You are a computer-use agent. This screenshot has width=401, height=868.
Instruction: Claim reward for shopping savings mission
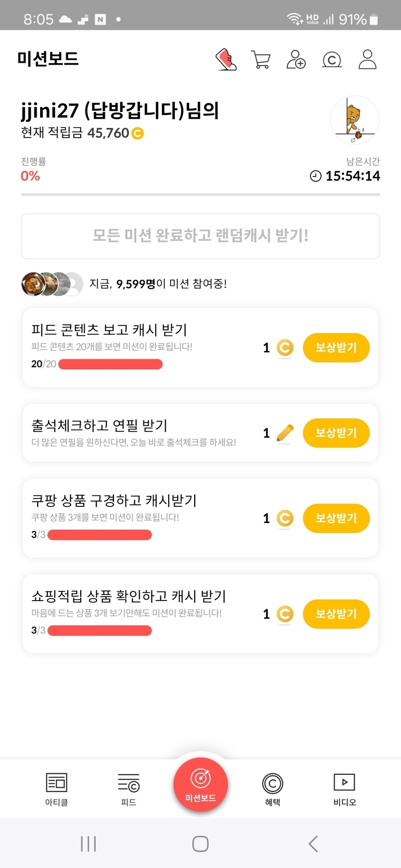point(336,614)
